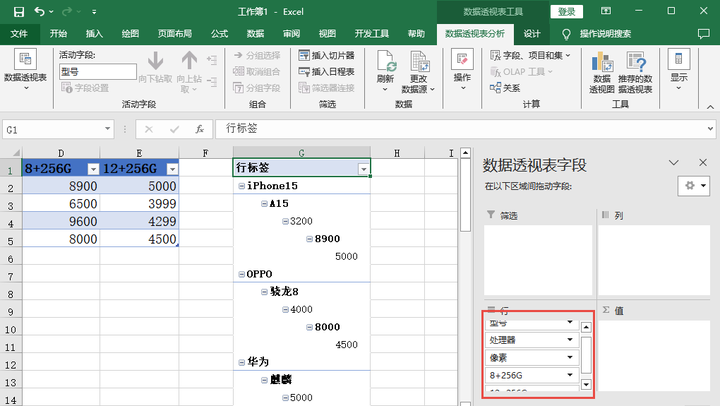Collapse the 3200 row group
720x406 pixels.
pyautogui.click(x=285, y=221)
